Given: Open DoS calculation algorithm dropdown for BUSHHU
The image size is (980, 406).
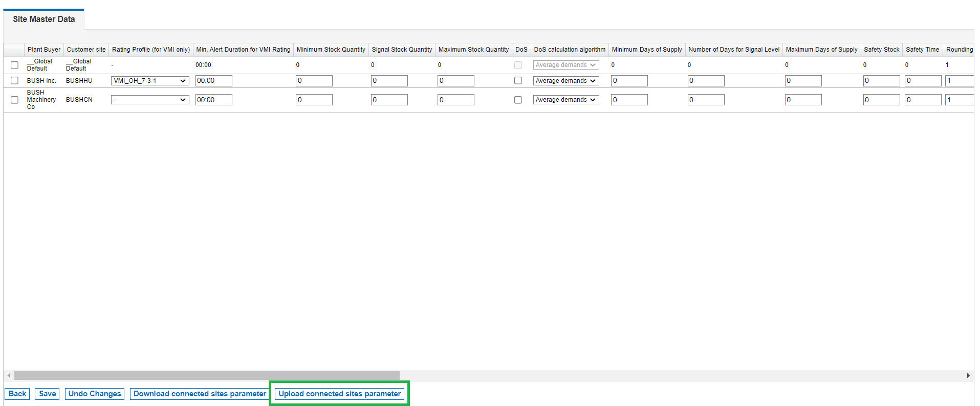Looking at the screenshot, I should click(566, 81).
